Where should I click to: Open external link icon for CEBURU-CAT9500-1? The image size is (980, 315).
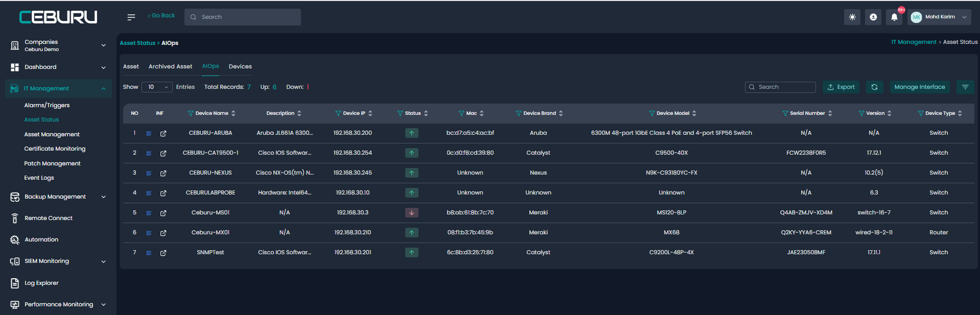[163, 154]
